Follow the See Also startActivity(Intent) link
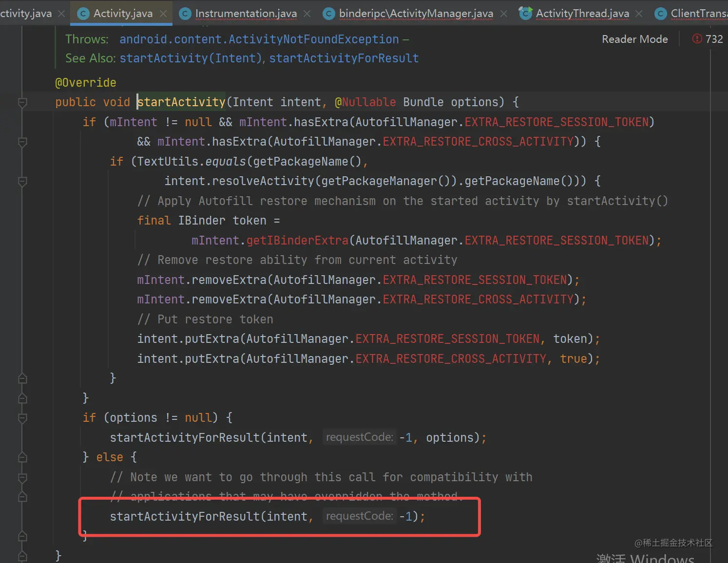 (x=191, y=58)
